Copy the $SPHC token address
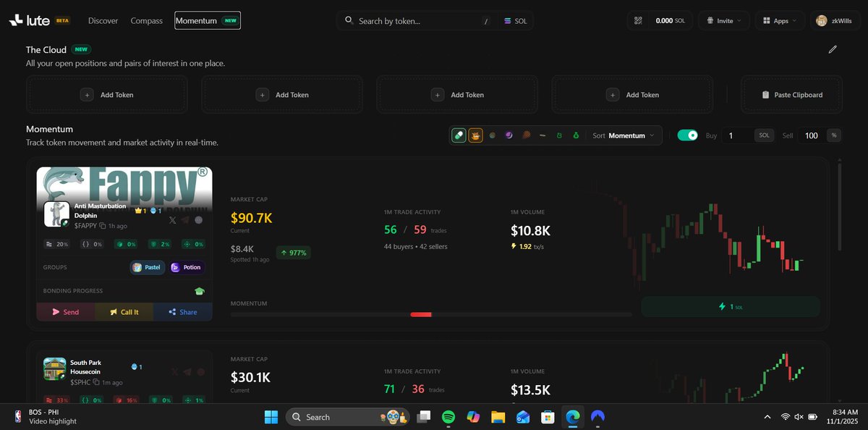Viewport: 868px width, 430px height. click(x=97, y=382)
